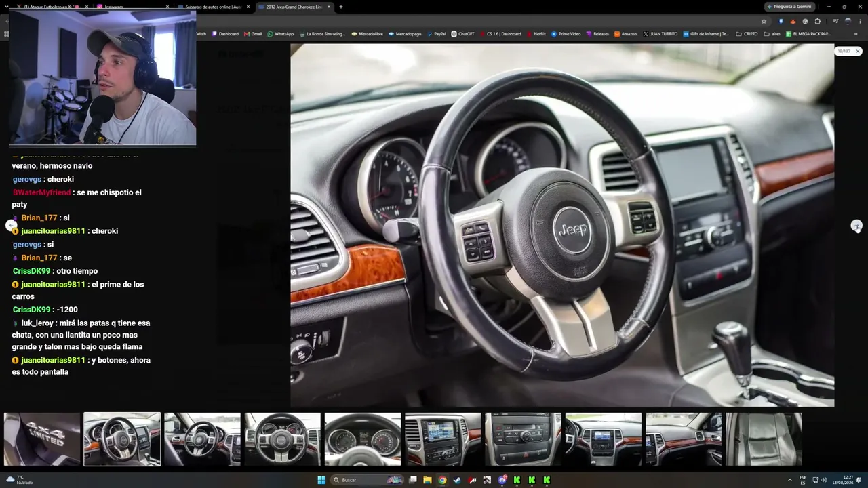Image resolution: width=868 pixels, height=488 pixels.
Task: Open the Windows Start menu
Action: (x=321, y=480)
